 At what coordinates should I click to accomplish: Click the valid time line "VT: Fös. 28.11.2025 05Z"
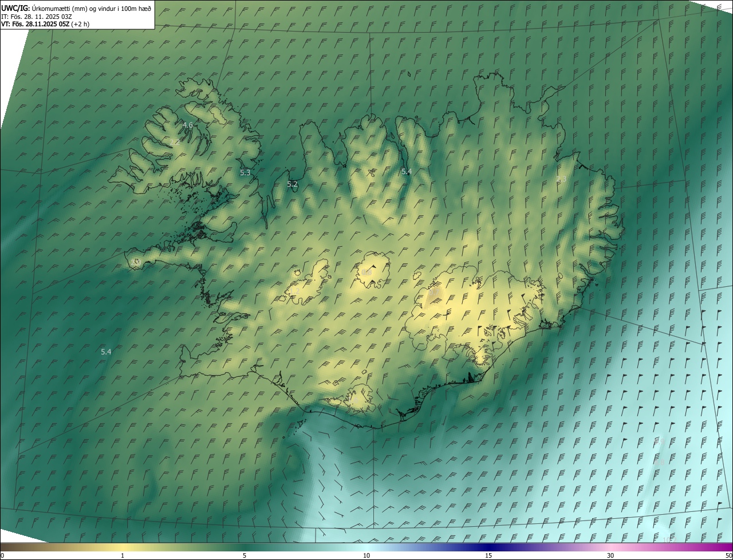[x=35, y=23]
